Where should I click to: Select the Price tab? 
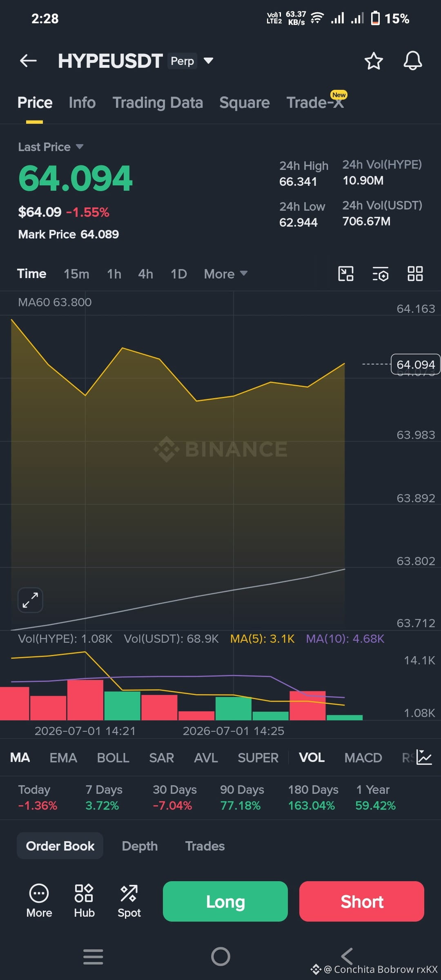coord(35,102)
